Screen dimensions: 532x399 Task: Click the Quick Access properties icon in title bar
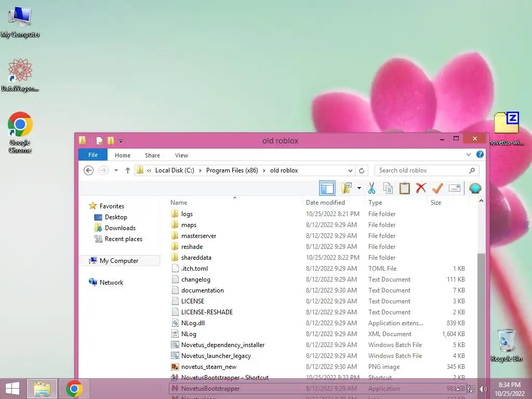click(x=100, y=140)
